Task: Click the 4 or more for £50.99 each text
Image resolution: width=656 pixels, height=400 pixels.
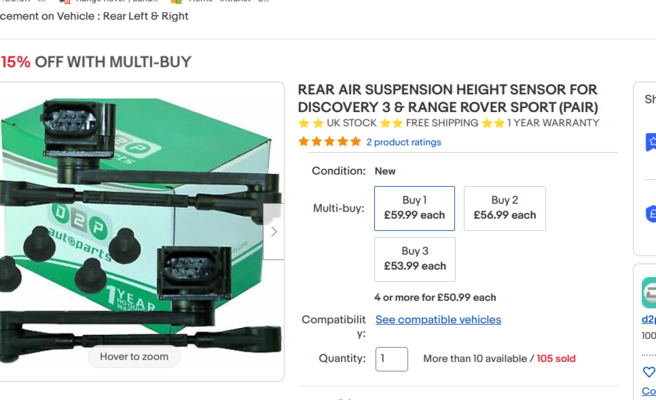Action: tap(435, 297)
